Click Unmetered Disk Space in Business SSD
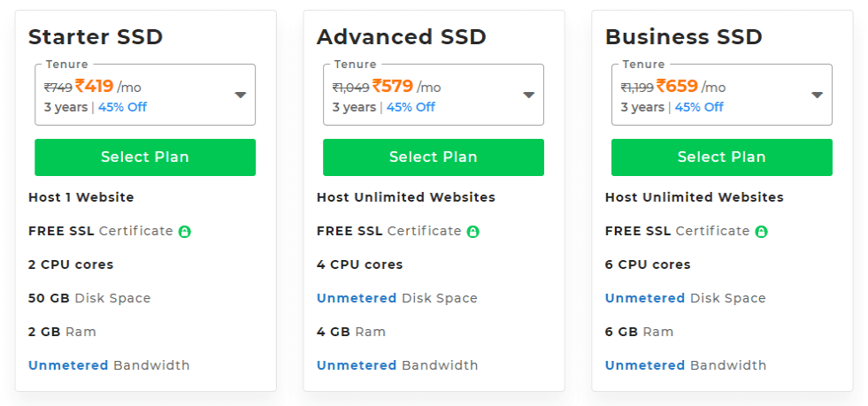This screenshot has width=868, height=406. click(x=686, y=298)
